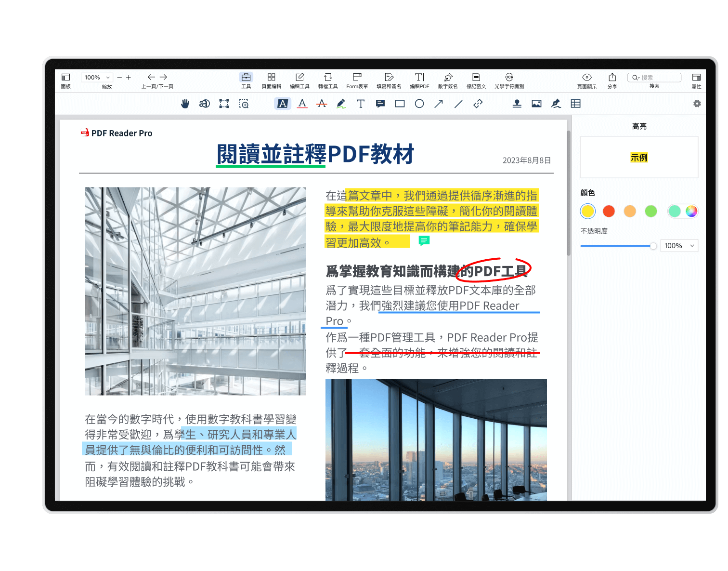Click the stamp tool icon

517,104
